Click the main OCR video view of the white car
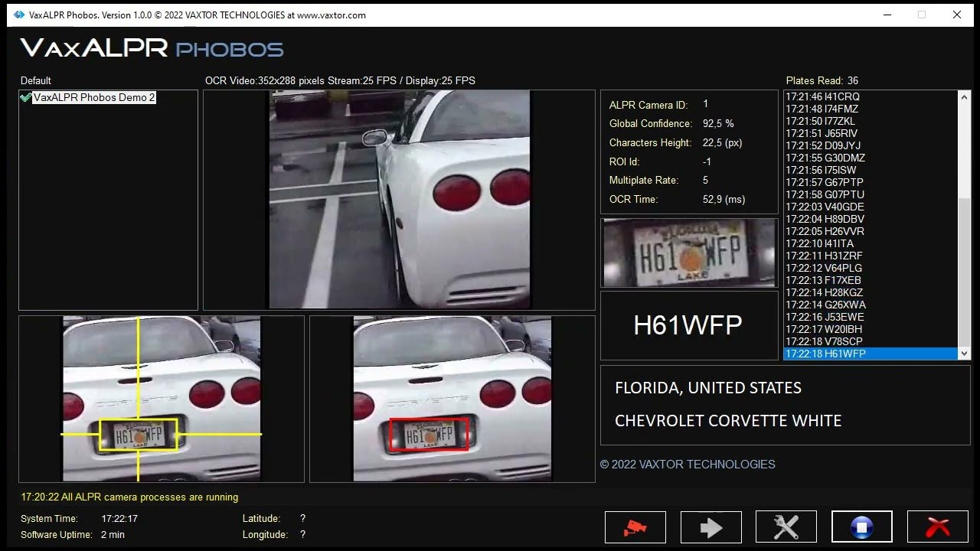The image size is (980, 551). [399, 200]
